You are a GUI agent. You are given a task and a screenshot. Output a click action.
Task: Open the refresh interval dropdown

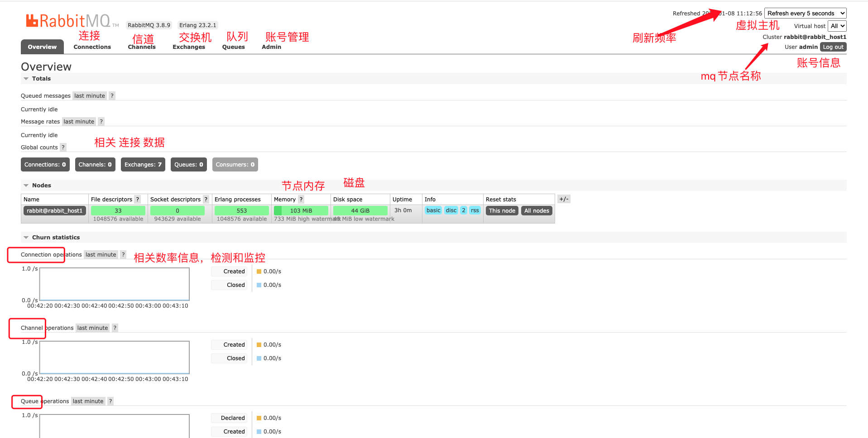tap(805, 13)
